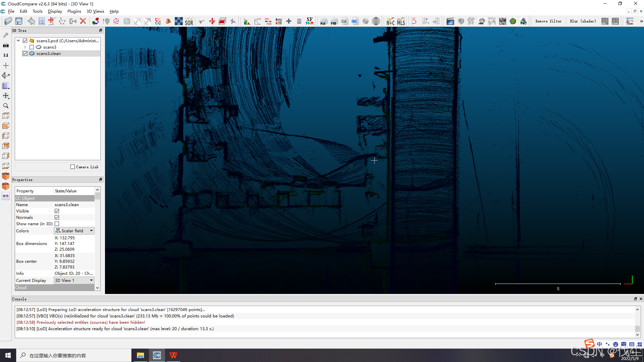Click the Save disk icon
This screenshot has height=362, width=644.
19,21
